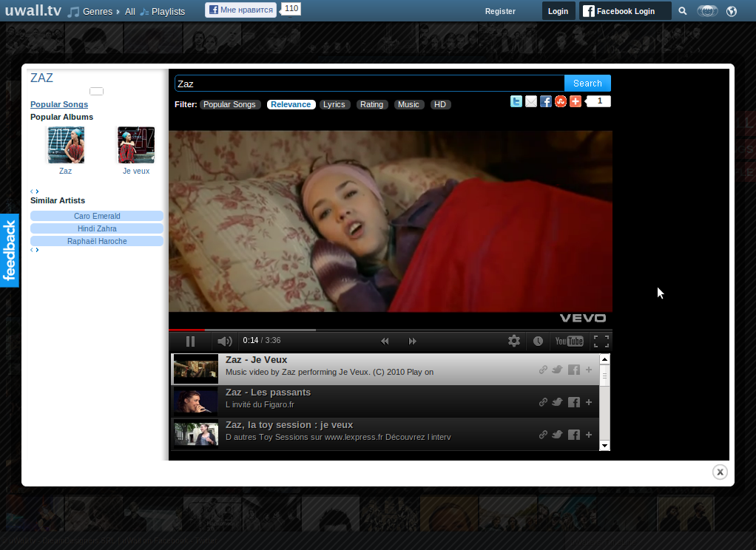Share Zaz - Je Veux on Facebook
Viewport: 756px width, 550px height.
coord(574,370)
